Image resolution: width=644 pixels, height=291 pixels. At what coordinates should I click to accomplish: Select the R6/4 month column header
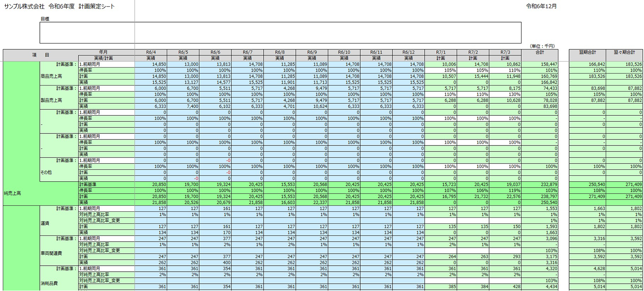[151, 52]
